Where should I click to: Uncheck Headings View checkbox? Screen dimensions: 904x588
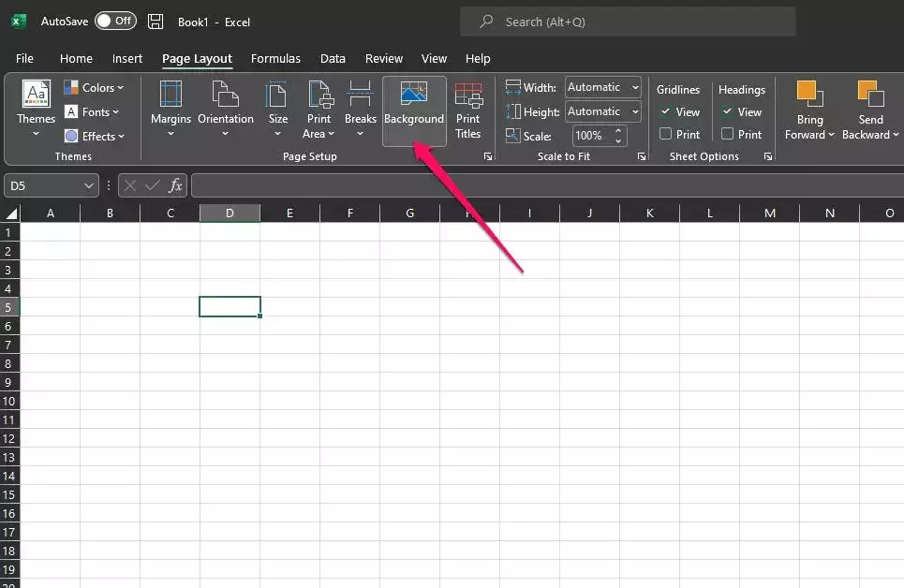(x=728, y=111)
